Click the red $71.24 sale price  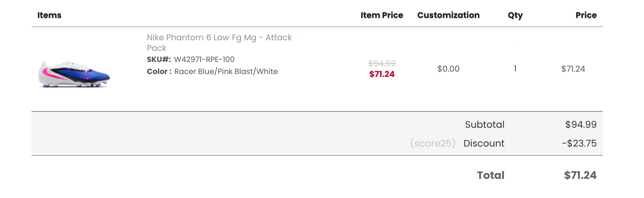pyautogui.click(x=382, y=74)
